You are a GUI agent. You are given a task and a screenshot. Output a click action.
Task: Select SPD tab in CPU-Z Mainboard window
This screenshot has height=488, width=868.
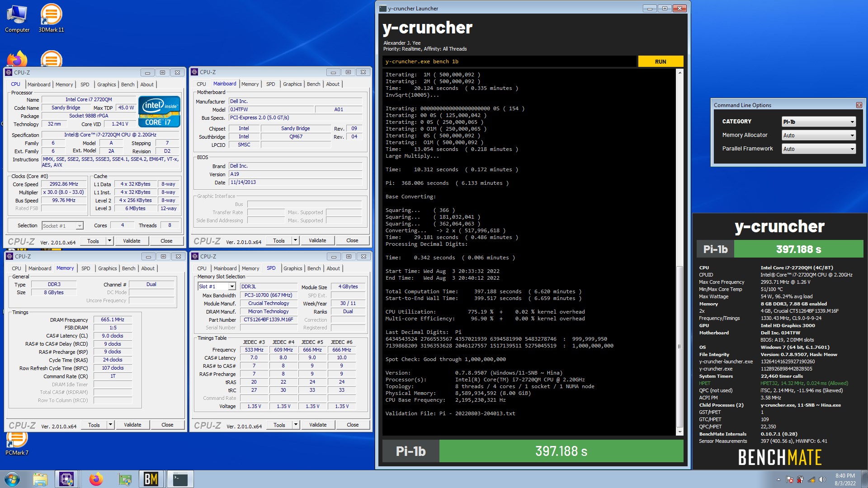pos(270,84)
